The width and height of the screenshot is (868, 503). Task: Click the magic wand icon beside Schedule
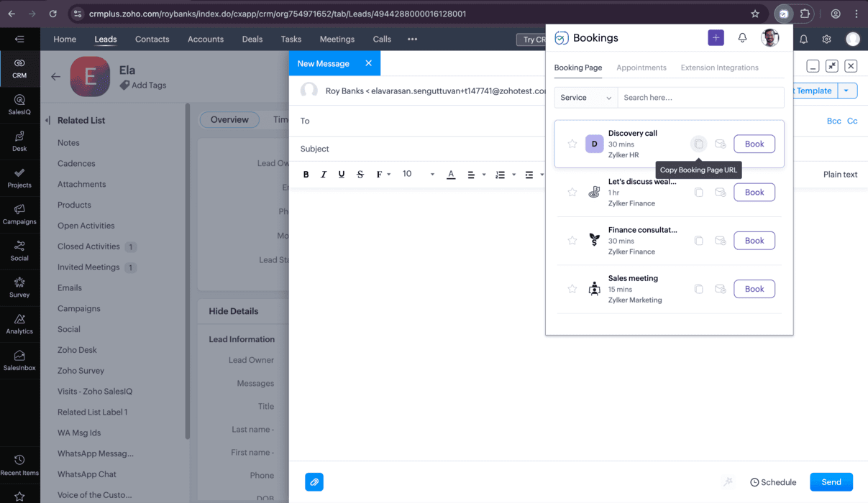tap(728, 481)
